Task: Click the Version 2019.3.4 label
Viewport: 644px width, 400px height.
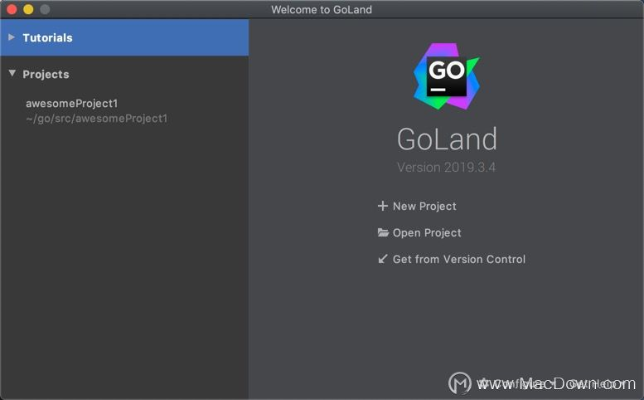Action: 446,167
